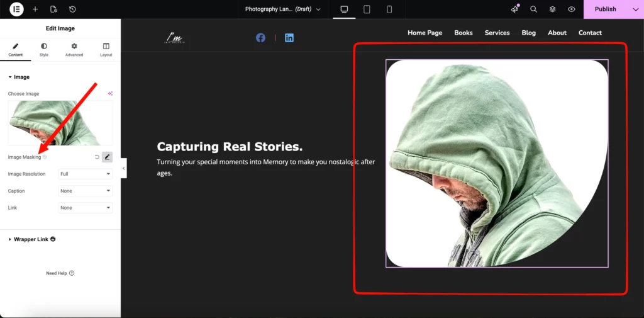Open Image Masking editor pencil button
This screenshot has width=644, height=318.
click(x=107, y=157)
